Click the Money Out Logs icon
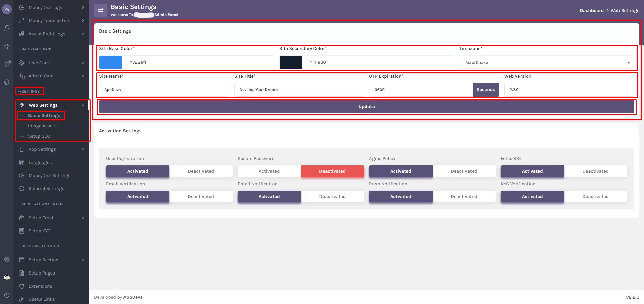The image size is (644, 304). (x=22, y=7)
